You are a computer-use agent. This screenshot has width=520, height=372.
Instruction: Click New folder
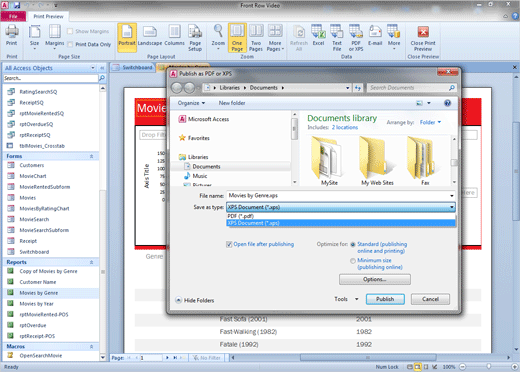click(232, 103)
